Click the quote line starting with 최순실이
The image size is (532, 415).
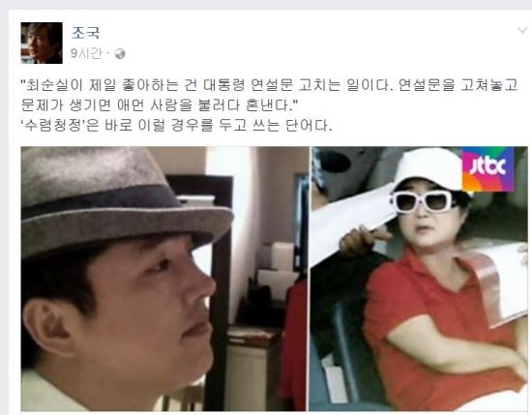point(270,85)
